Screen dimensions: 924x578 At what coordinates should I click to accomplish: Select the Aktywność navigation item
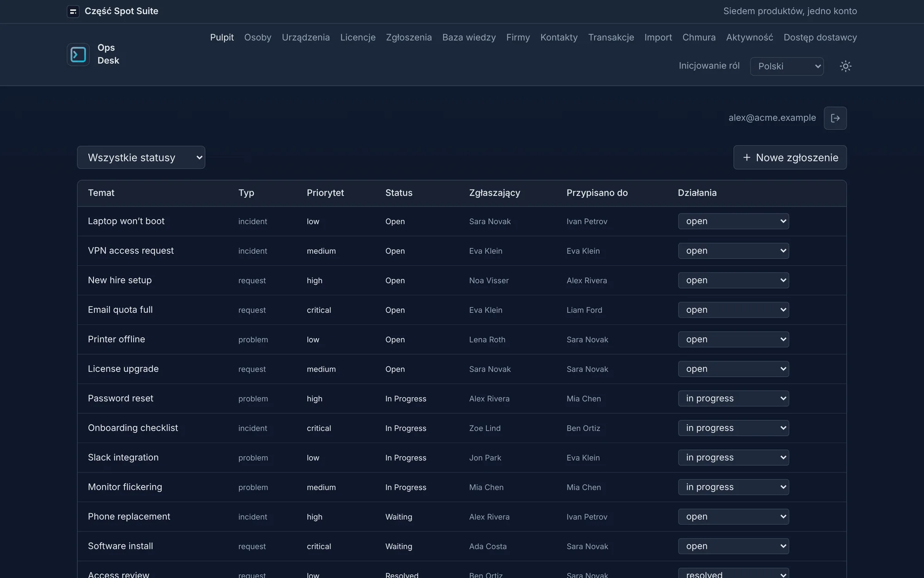[749, 37]
